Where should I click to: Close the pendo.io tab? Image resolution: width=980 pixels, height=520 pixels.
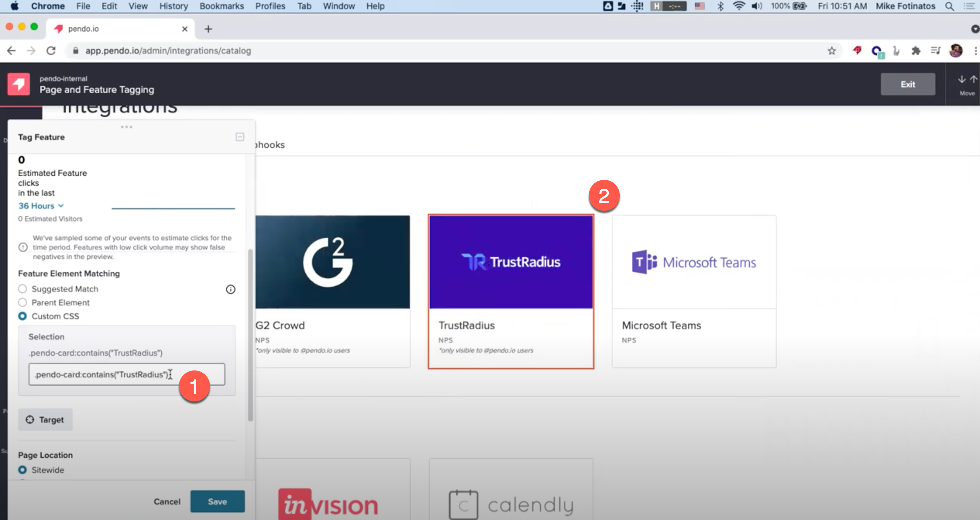point(185,29)
